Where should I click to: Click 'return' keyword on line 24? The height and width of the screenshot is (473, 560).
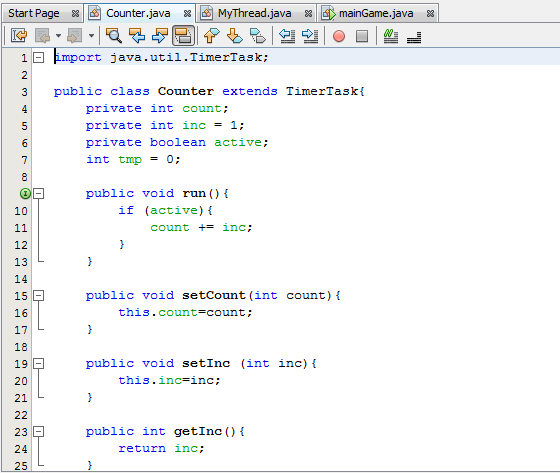tap(142, 448)
